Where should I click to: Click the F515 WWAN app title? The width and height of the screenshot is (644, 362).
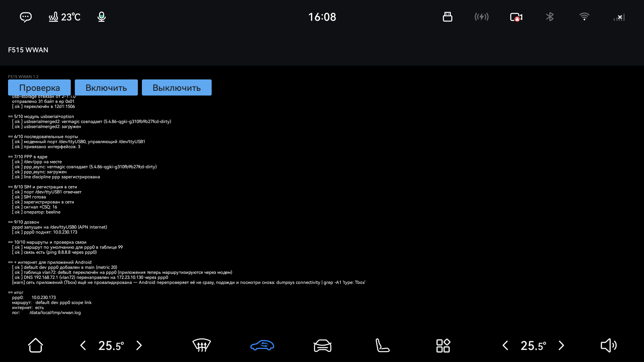pos(28,50)
